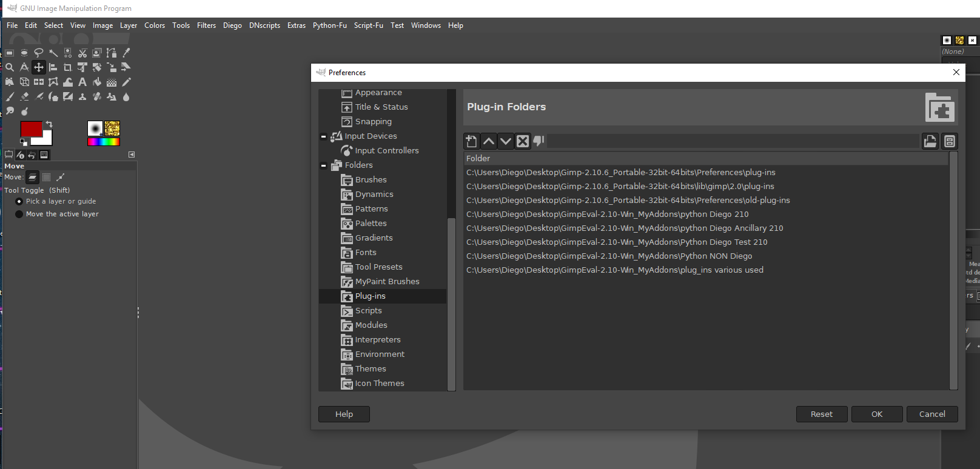Move selected folder down in list
980x469 pixels.
tap(505, 141)
